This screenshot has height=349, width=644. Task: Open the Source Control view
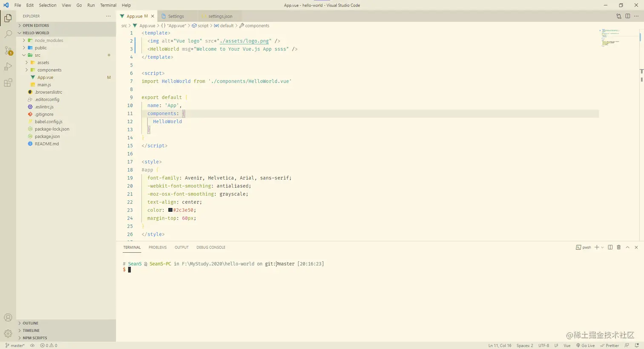tap(8, 50)
